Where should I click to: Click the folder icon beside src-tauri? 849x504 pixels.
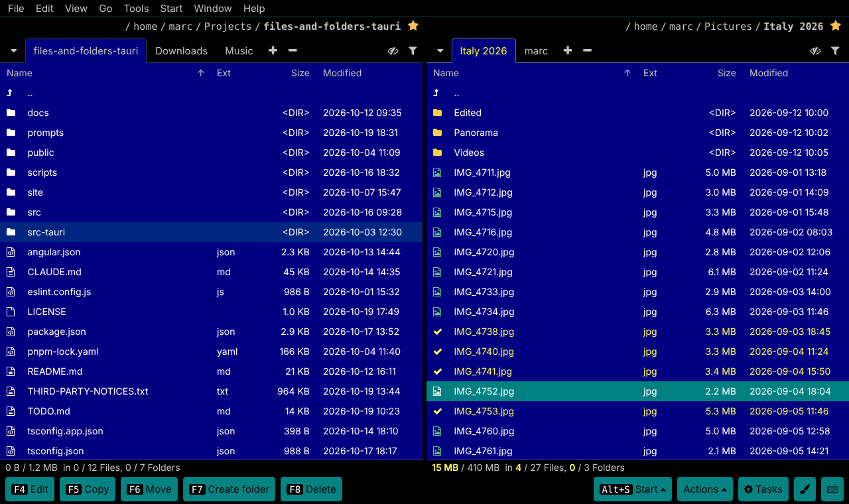tap(11, 232)
